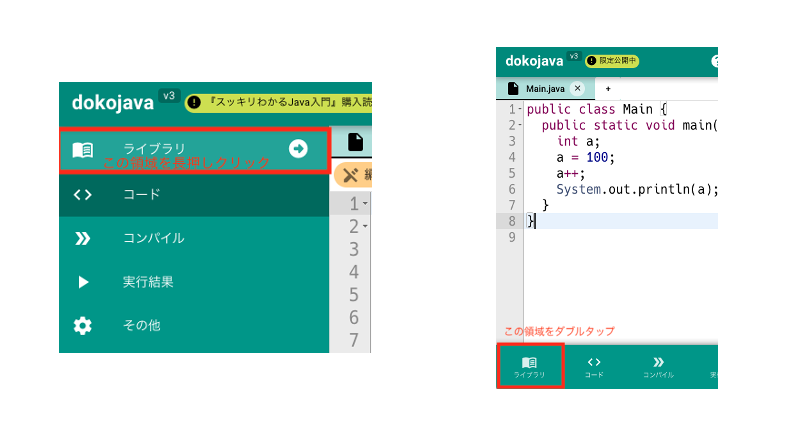Viewport: 794px width, 437px height.
Task: Toggle fold marker beside line 1 in left editor
Action: pos(365,204)
